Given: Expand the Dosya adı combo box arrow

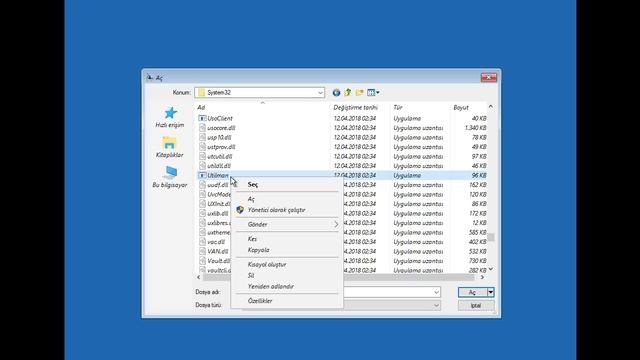Looking at the screenshot, I should click(x=436, y=292).
